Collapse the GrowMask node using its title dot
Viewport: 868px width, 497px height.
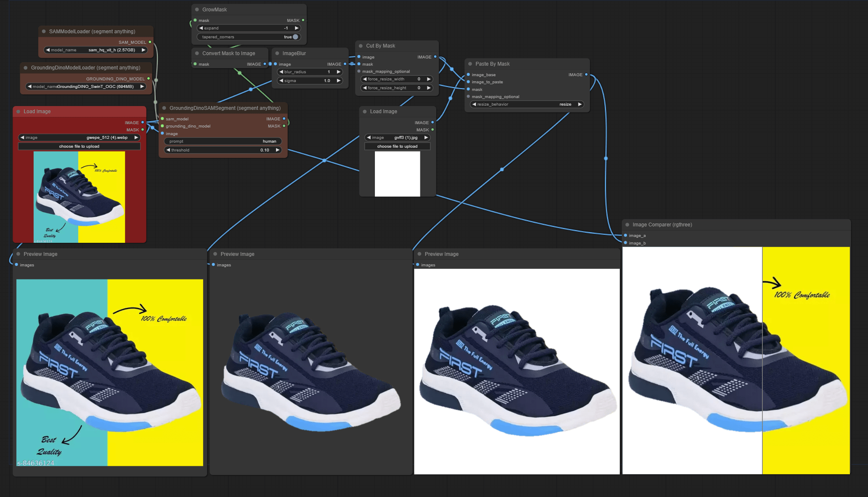pos(197,10)
